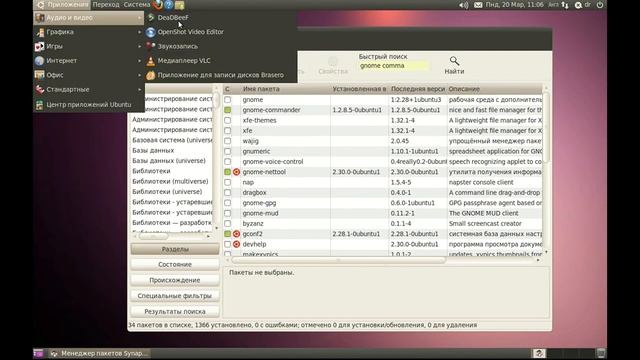Click the Быстрый поиск text field
The width and height of the screenshot is (640, 360).
pos(393,66)
